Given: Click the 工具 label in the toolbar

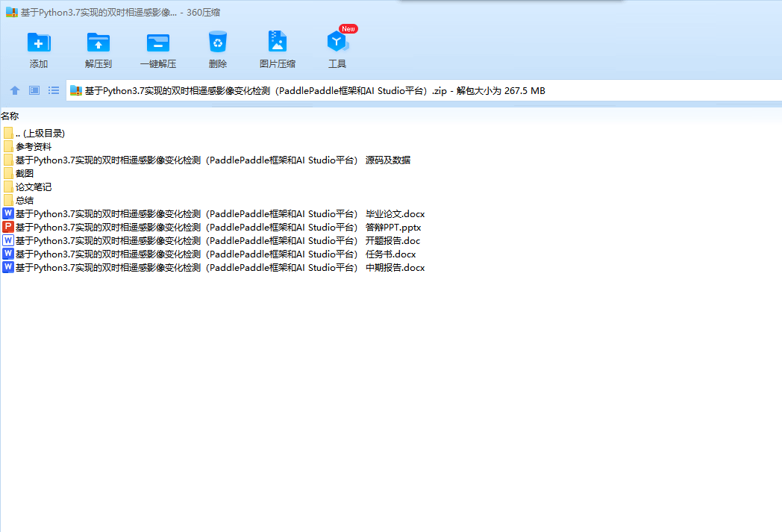Looking at the screenshot, I should click(337, 64).
